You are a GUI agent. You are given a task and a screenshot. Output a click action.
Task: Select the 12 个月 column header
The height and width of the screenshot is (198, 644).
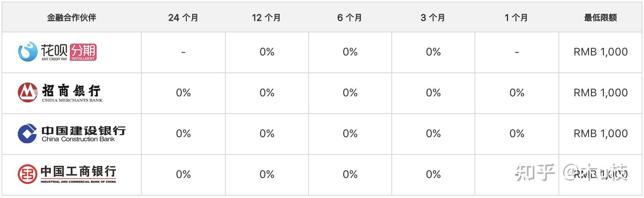pos(267,17)
